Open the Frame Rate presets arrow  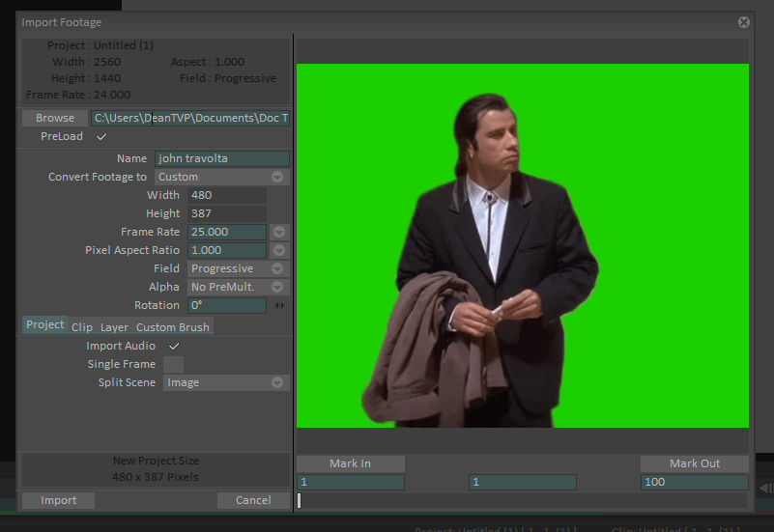(x=279, y=232)
